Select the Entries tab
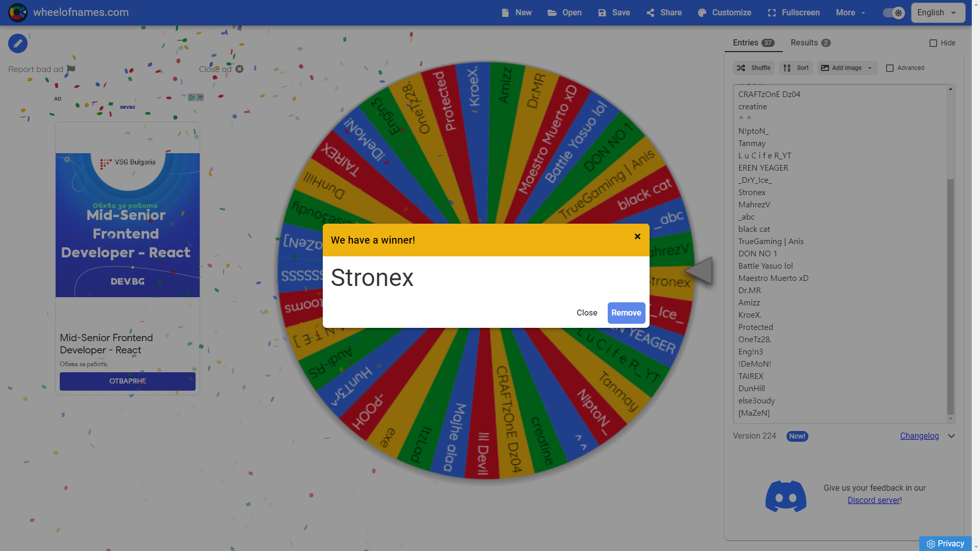 click(753, 43)
